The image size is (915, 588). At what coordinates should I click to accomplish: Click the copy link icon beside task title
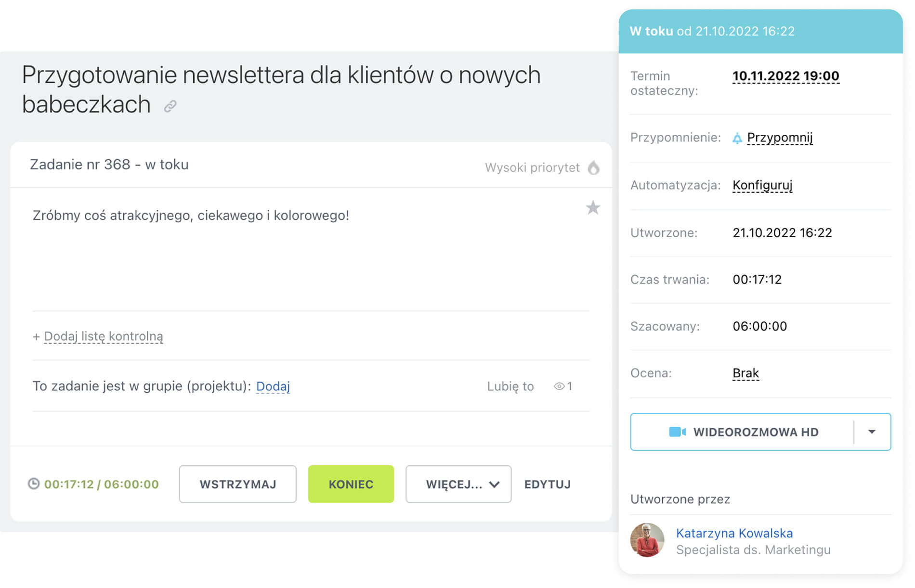(x=170, y=106)
